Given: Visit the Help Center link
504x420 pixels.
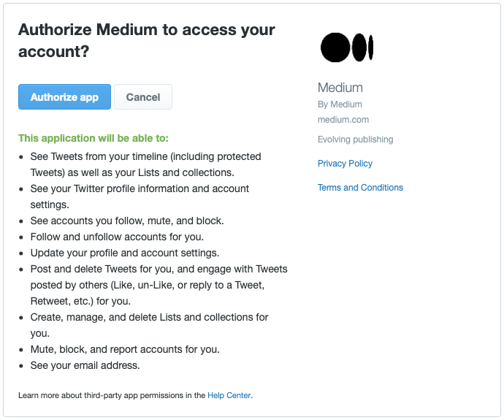Looking at the screenshot, I should tap(229, 395).
